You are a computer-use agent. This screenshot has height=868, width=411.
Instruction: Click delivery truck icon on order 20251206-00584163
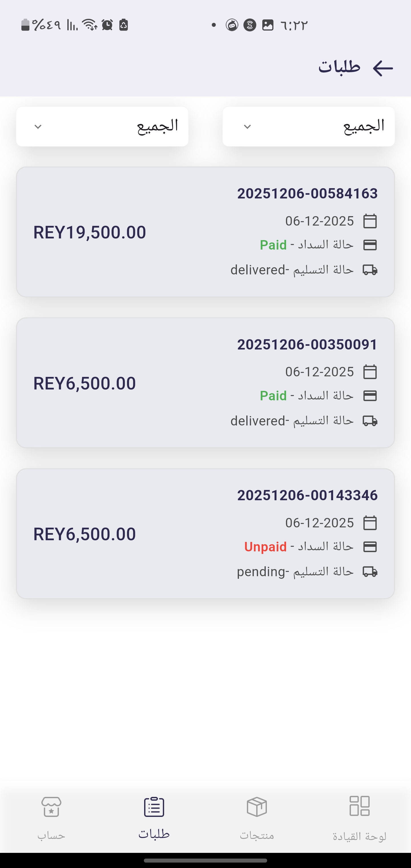pyautogui.click(x=370, y=270)
